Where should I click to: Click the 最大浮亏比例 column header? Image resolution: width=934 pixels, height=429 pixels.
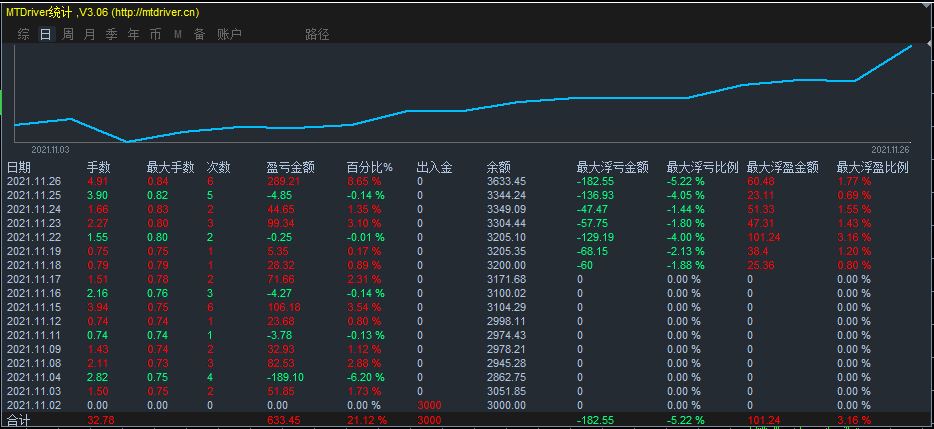(703, 167)
